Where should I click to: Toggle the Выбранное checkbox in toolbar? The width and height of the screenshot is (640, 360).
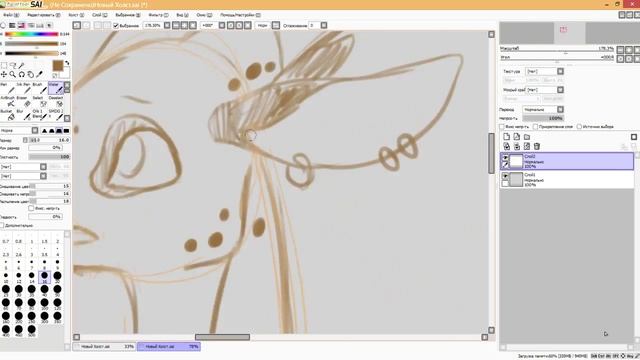[116, 25]
